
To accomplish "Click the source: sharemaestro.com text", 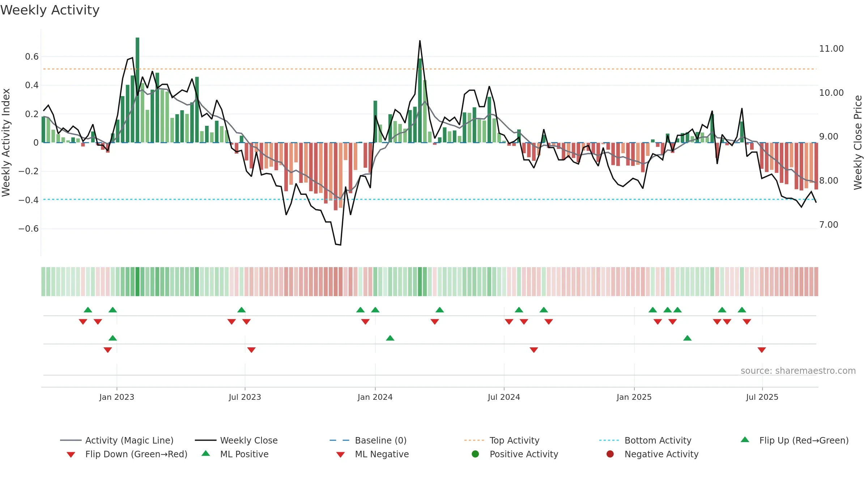I will [x=798, y=371].
